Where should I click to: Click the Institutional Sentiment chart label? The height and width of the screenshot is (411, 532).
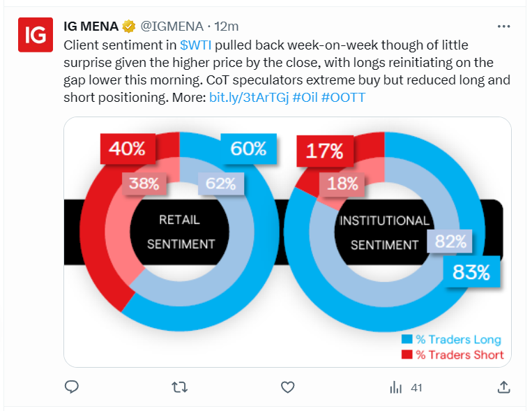(x=384, y=232)
